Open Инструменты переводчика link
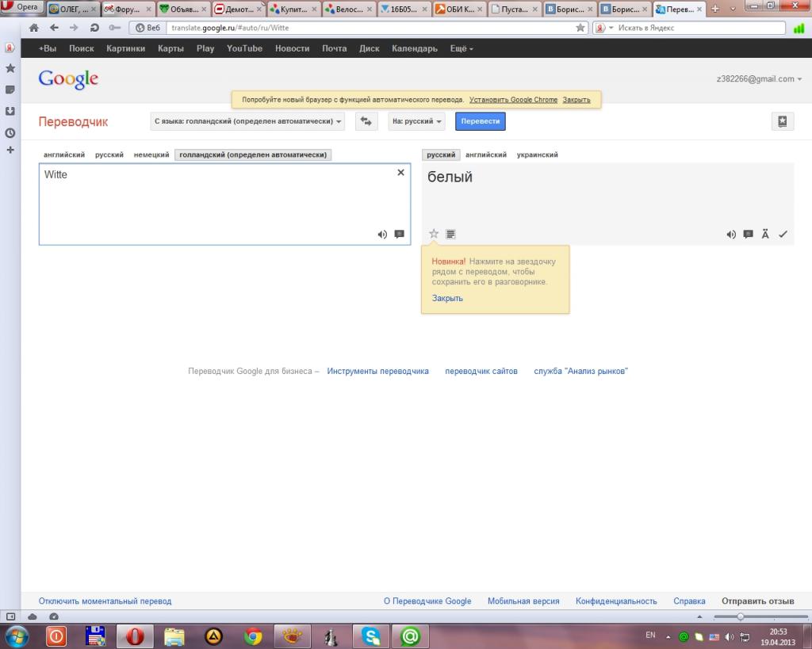812x649 pixels. pyautogui.click(x=377, y=371)
